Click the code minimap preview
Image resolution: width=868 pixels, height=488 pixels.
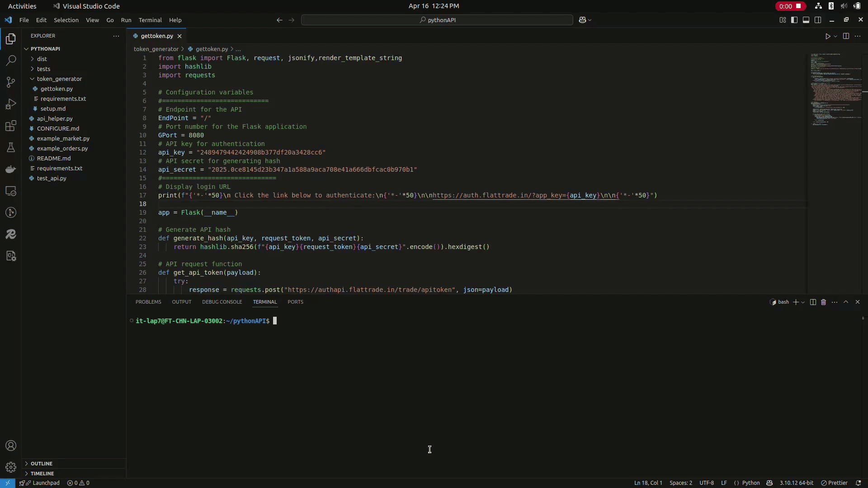(x=835, y=89)
